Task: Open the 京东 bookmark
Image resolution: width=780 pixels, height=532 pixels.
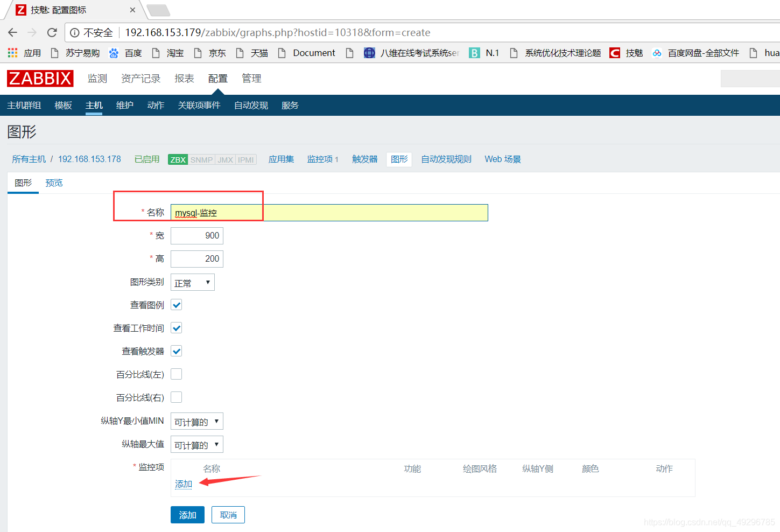Action: (210, 53)
